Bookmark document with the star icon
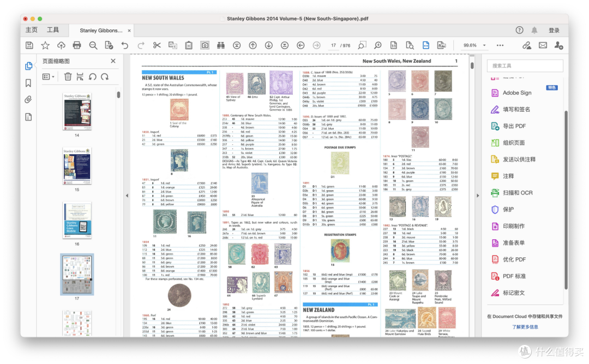 click(x=45, y=45)
